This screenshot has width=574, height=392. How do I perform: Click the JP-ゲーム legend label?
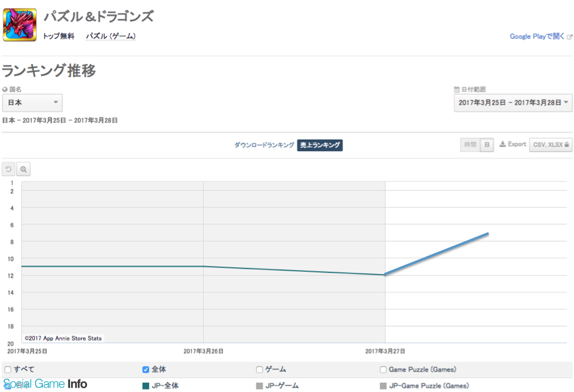tap(282, 386)
